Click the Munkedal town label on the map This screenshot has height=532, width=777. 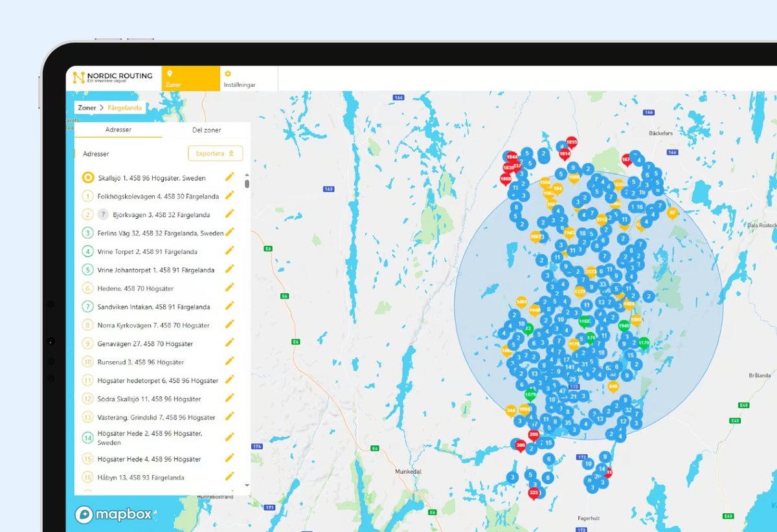408,472
